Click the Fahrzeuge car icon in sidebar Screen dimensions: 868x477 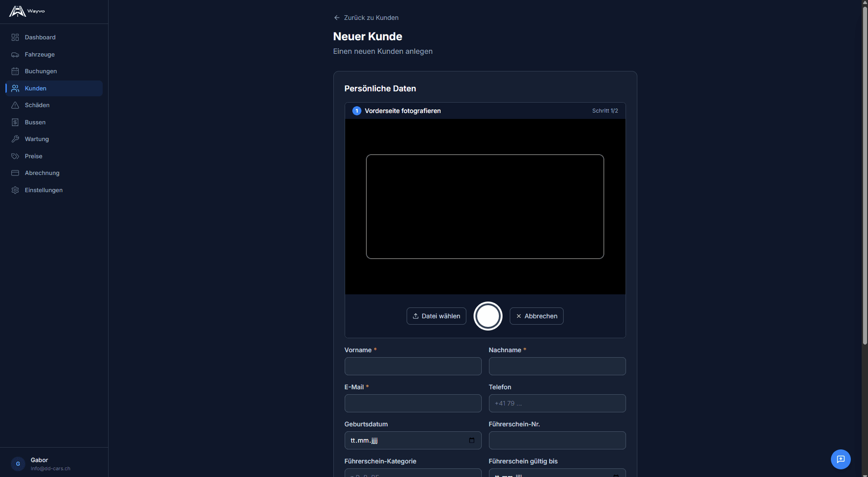point(15,55)
